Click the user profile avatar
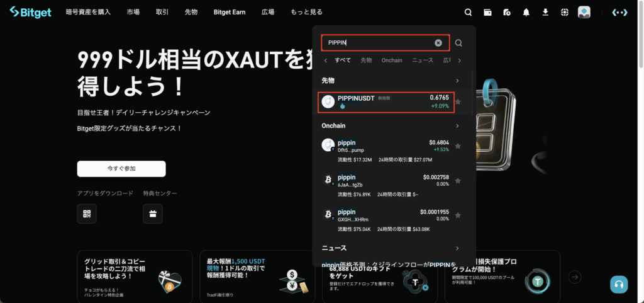The width and height of the screenshot is (644, 303). click(584, 12)
